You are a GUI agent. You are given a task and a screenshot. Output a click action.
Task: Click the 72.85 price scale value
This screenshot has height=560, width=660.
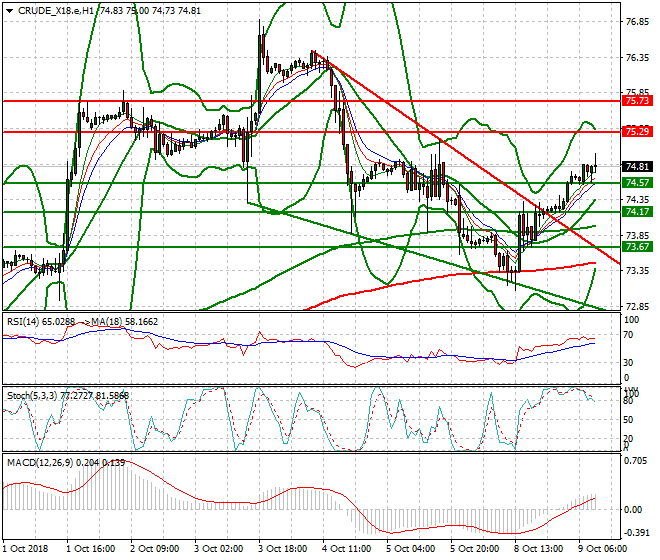pos(637,306)
